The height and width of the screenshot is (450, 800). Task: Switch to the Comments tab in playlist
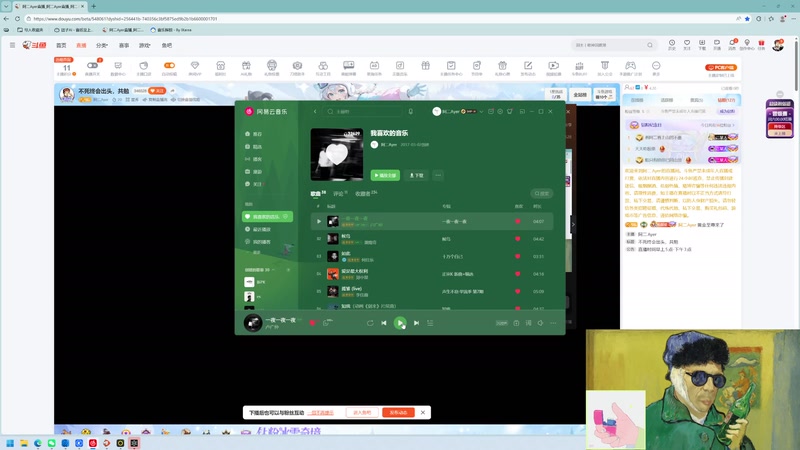pos(340,193)
